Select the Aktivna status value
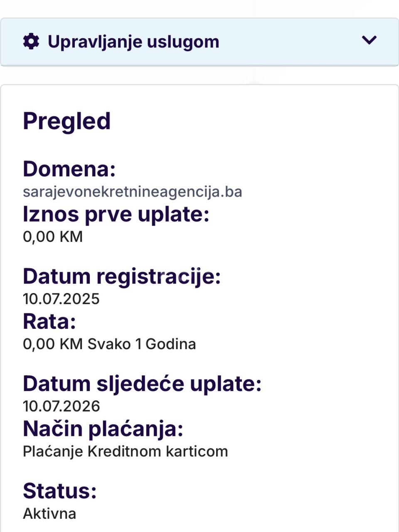This screenshot has width=399, height=532. click(x=49, y=514)
